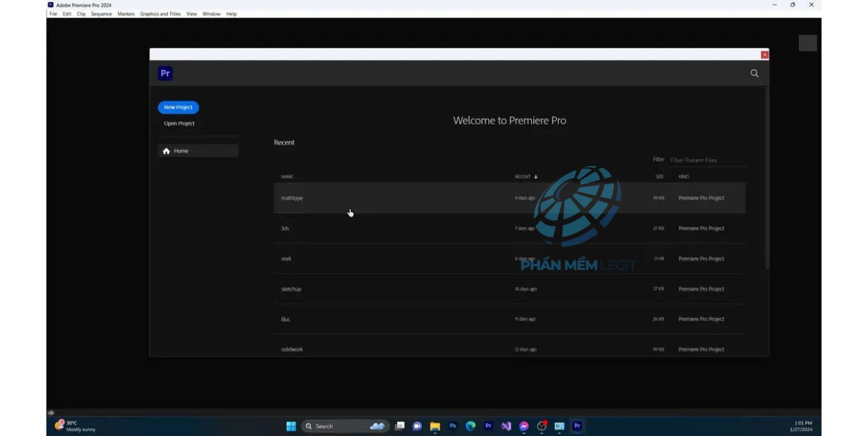Open the sketchup recent project
Image resolution: width=868 pixels, height=436 pixels.
(509, 289)
